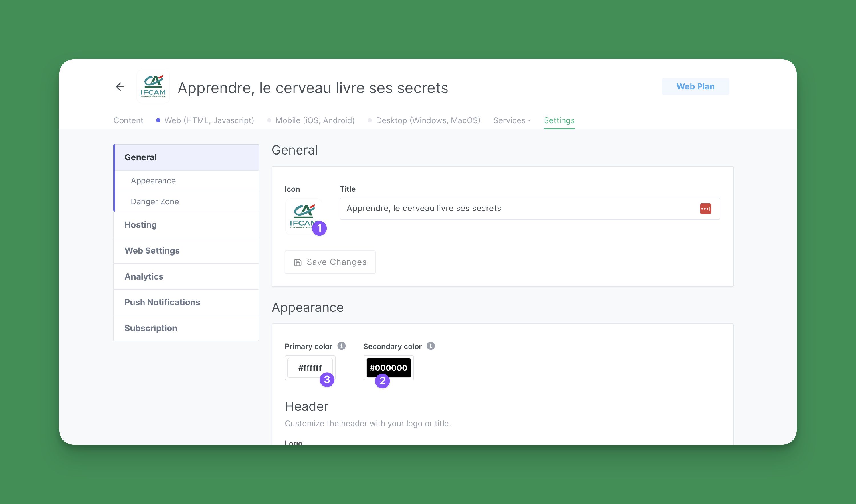Click the back arrow icon
Screen dimensions: 856x504
120,87
